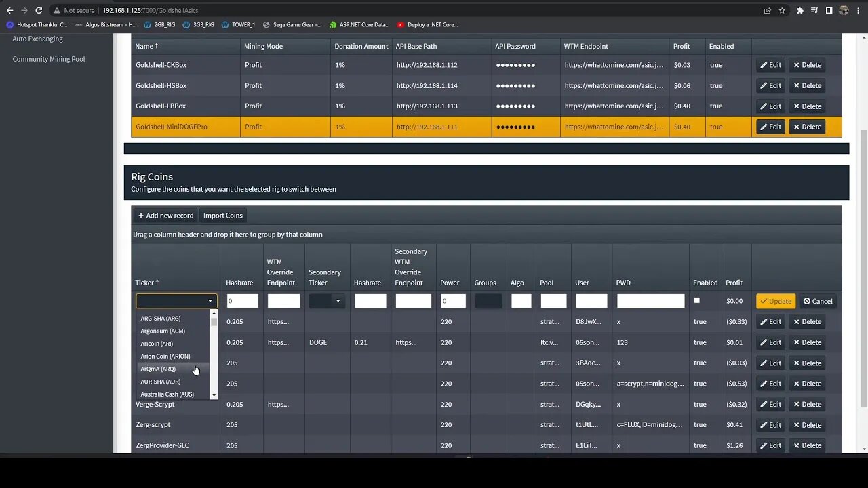868x488 pixels.
Task: Open Chrome three-dot menu
Action: (x=859, y=10)
